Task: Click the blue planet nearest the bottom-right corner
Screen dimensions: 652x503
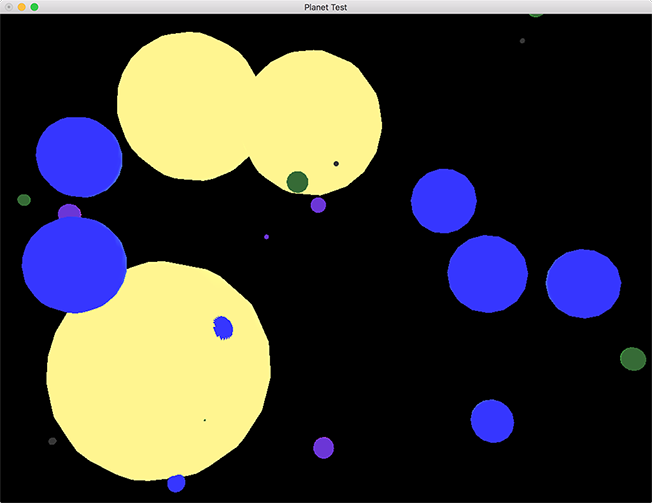Action: pos(492,421)
